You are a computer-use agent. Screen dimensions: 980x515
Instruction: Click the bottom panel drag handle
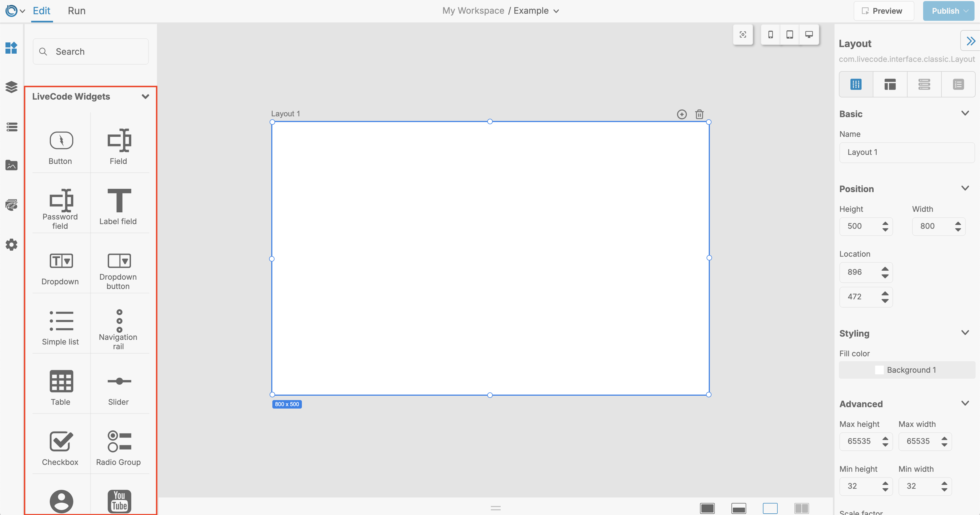click(x=495, y=508)
